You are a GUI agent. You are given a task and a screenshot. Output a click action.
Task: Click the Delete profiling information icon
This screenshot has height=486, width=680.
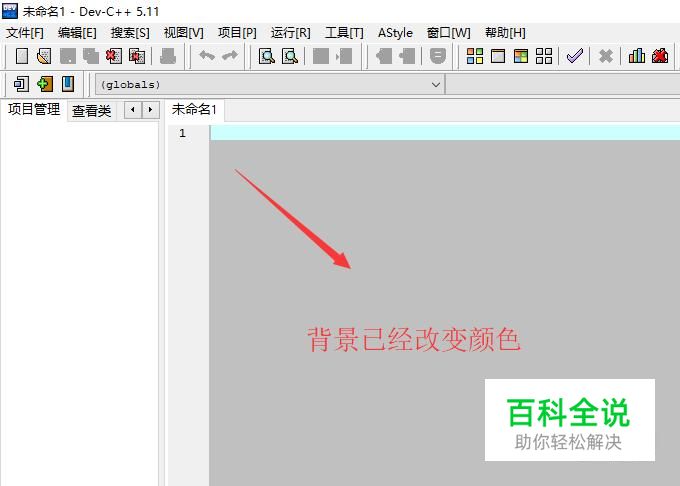point(660,56)
